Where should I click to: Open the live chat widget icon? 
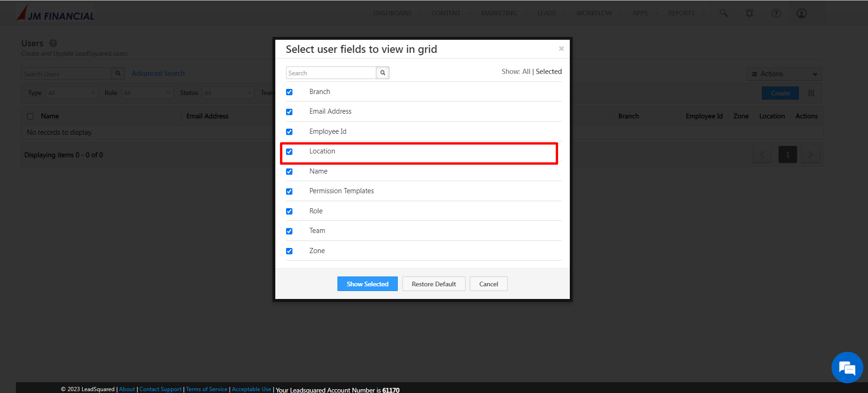[x=846, y=368]
